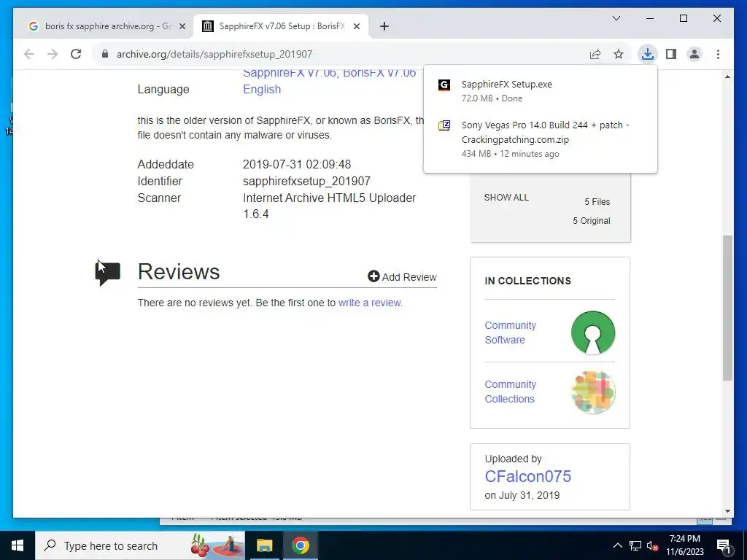747x560 pixels.
Task: Click the 5 Files count
Action: tap(597, 202)
